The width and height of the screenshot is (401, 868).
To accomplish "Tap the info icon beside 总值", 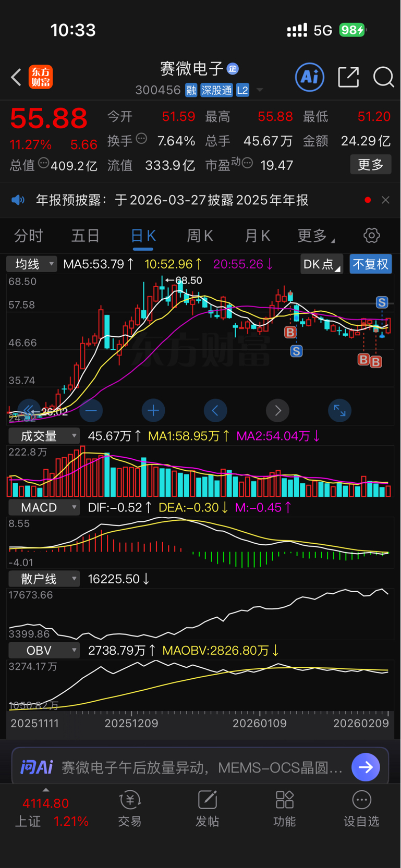I will coord(44,163).
